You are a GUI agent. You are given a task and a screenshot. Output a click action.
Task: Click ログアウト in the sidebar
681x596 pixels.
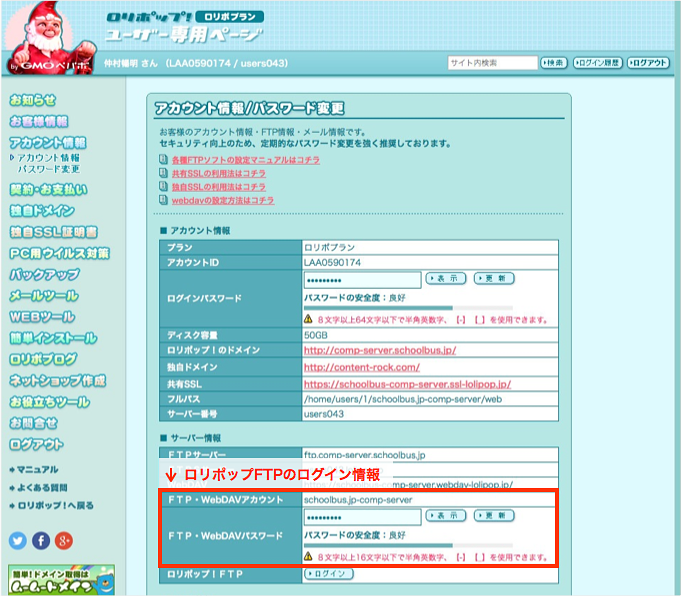coord(36,445)
